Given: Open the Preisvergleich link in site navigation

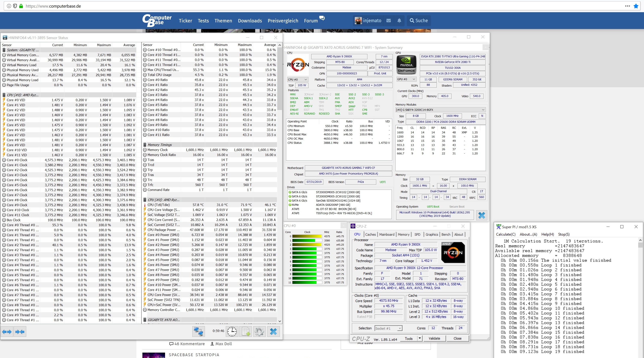Looking at the screenshot, I should pyautogui.click(x=283, y=21).
